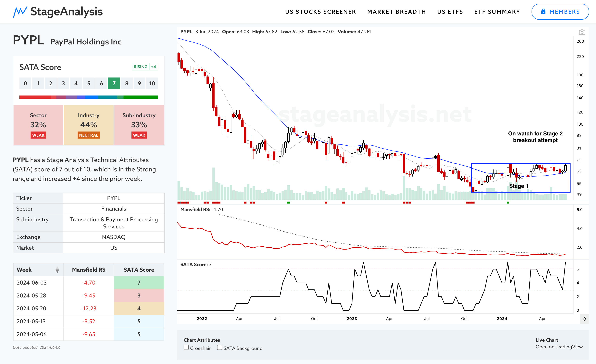Open US ETFs menu item
Image resolution: width=596 pixels, height=364 pixels.
(x=450, y=12)
